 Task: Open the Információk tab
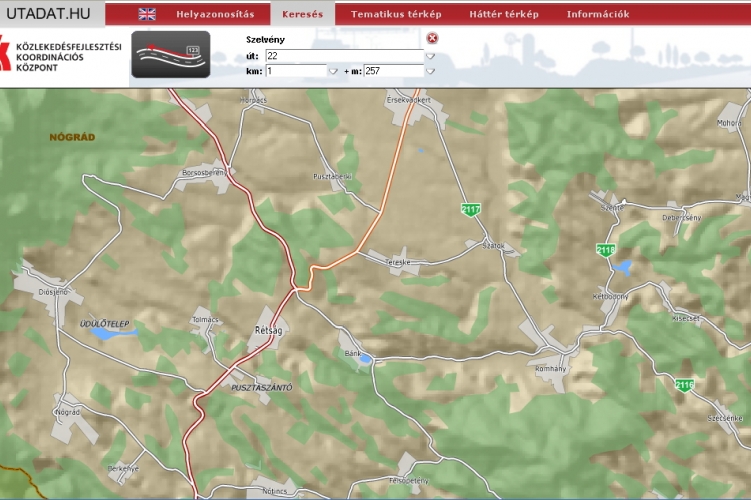[x=597, y=14]
